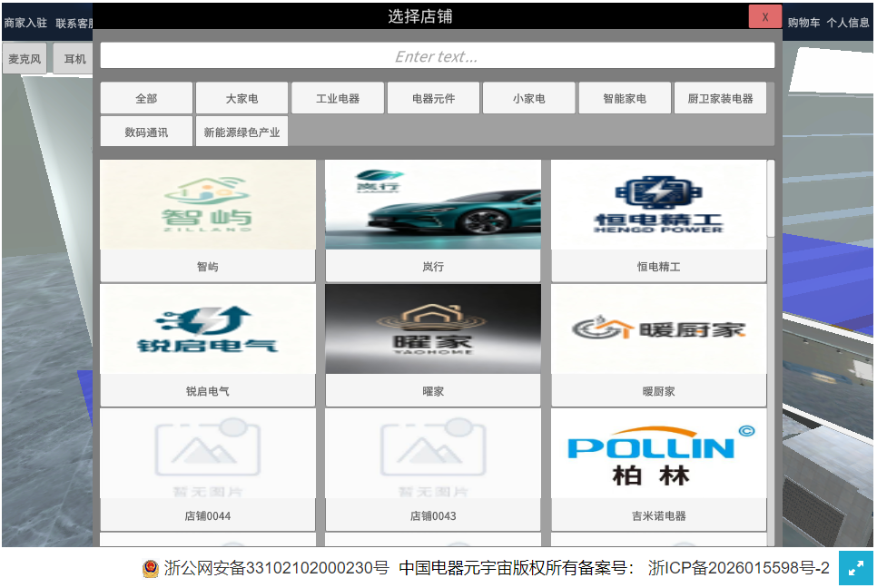The width and height of the screenshot is (877, 588).
Task: Filter shops by 数码通讯
Action: click(146, 132)
